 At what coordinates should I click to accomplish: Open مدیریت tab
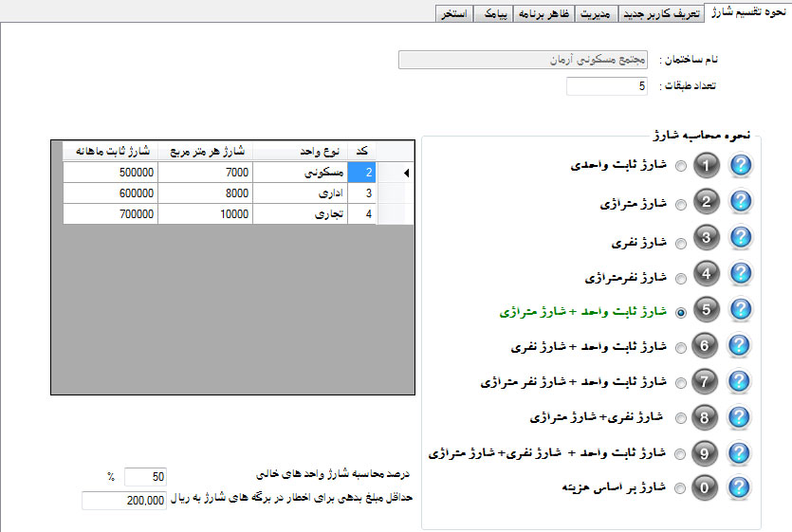coord(595,13)
